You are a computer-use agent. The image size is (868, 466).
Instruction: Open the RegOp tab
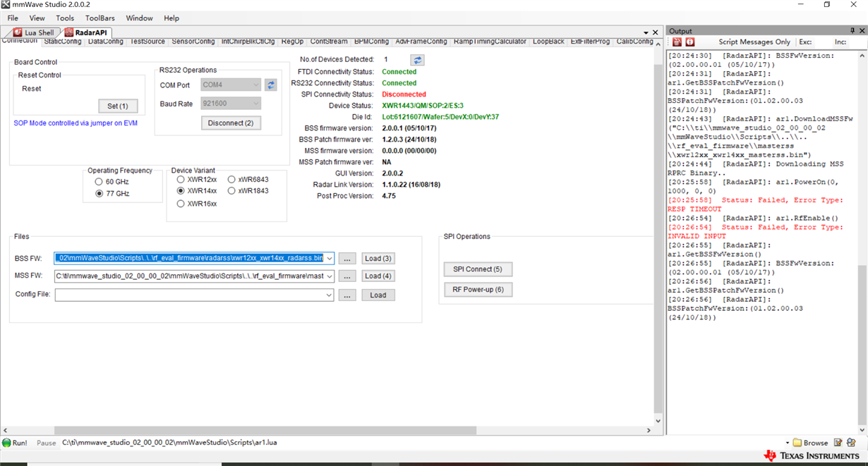292,42
